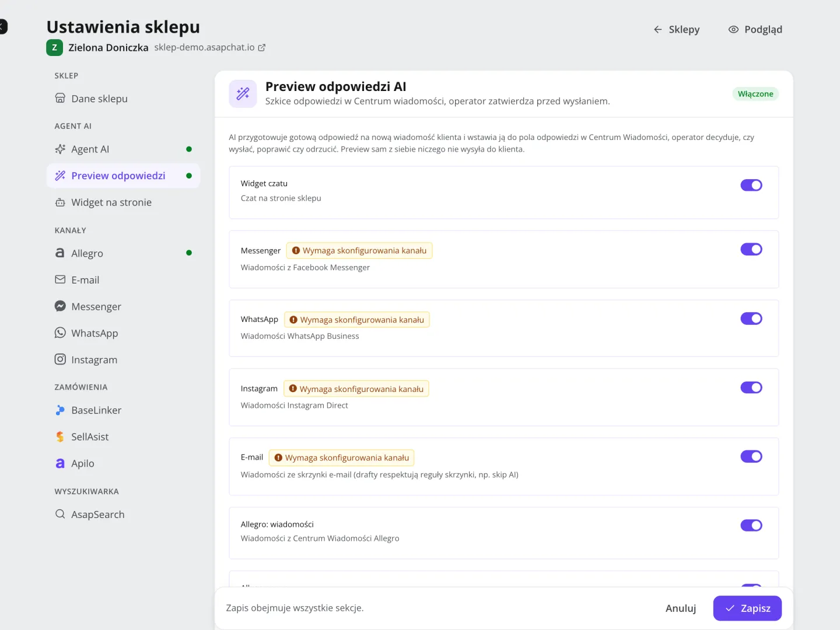The image size is (840, 630).
Task: Click the Allegro logo icon in sidebar
Action: click(60, 253)
